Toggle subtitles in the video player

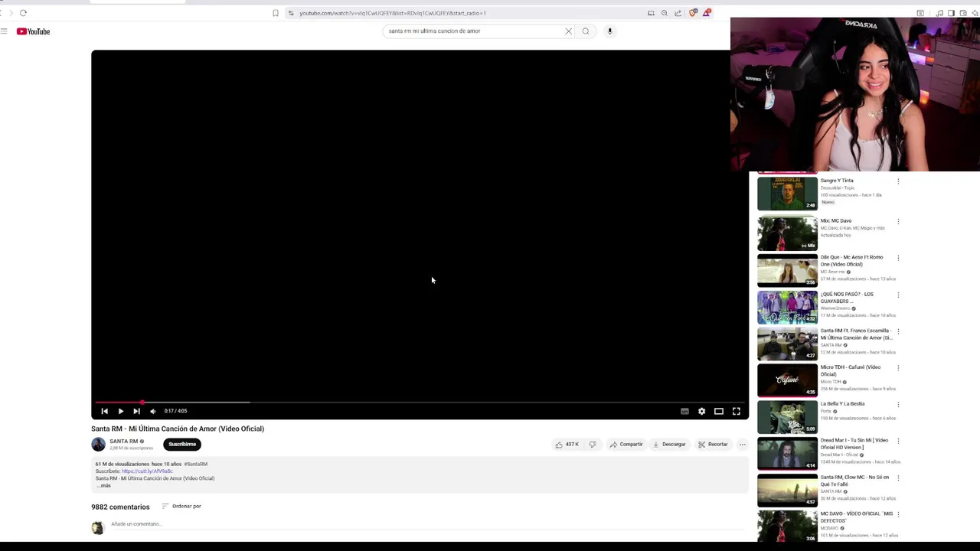click(x=684, y=411)
